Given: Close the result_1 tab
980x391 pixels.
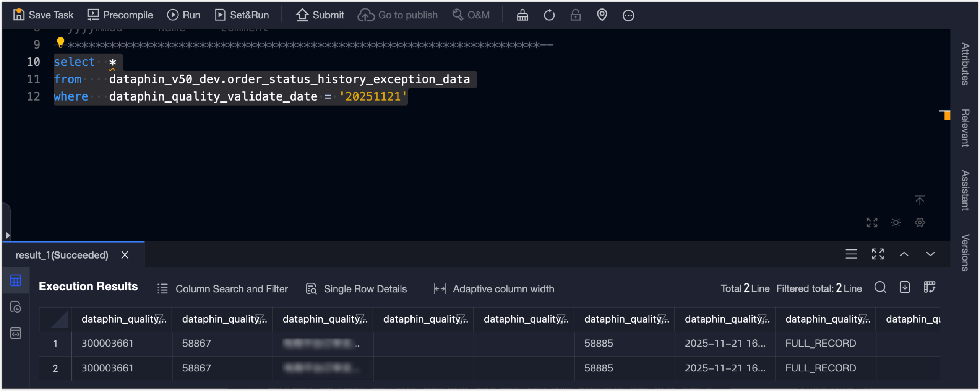Looking at the screenshot, I should click(x=125, y=255).
